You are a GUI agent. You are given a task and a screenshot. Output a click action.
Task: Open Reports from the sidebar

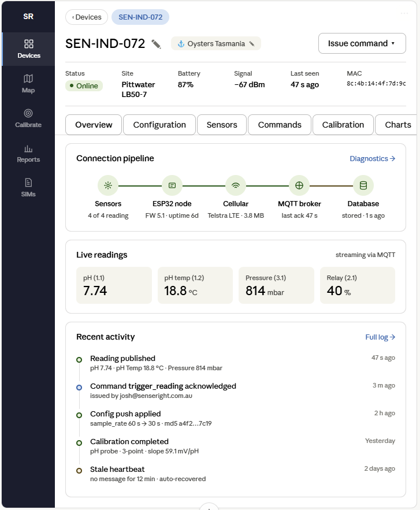28,153
